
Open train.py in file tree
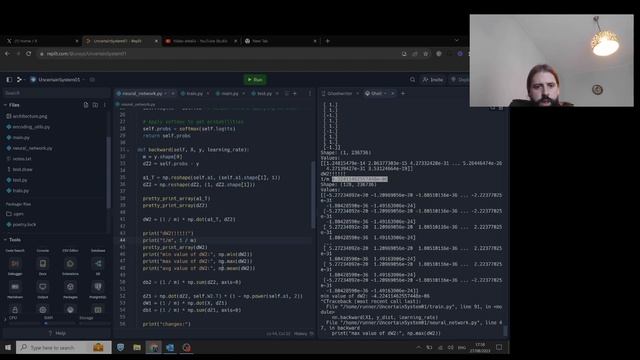click(x=20, y=191)
